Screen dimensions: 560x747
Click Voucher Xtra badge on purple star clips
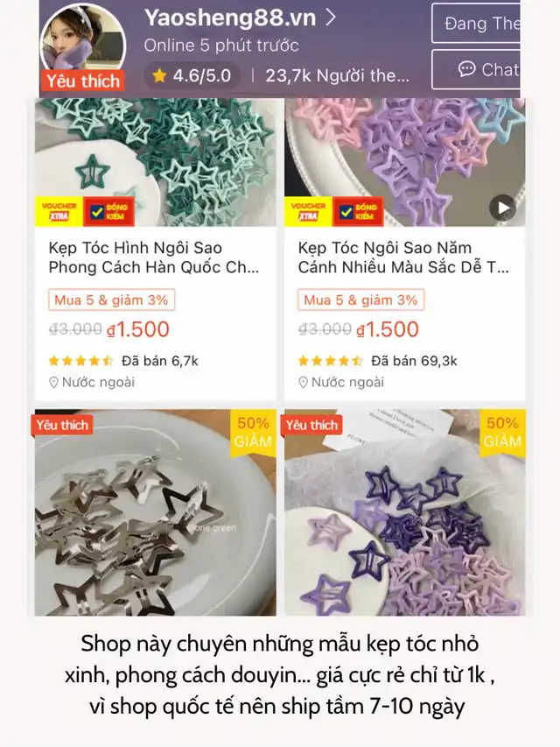(309, 212)
